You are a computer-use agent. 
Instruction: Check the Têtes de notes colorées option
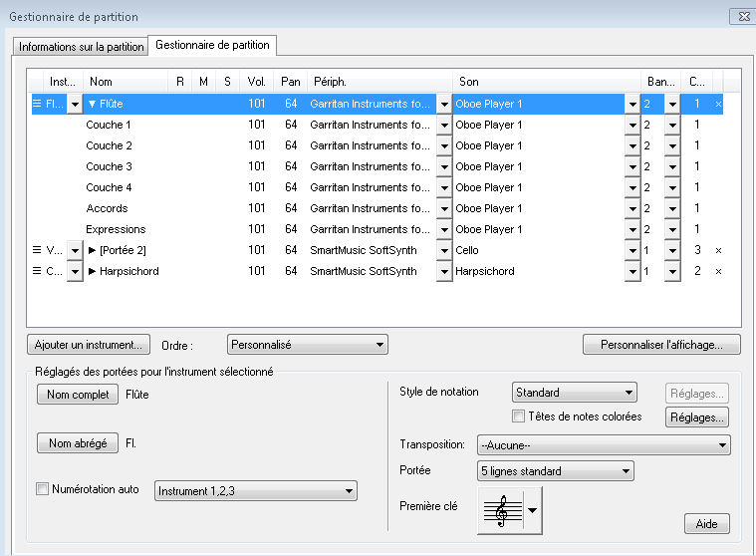(518, 417)
